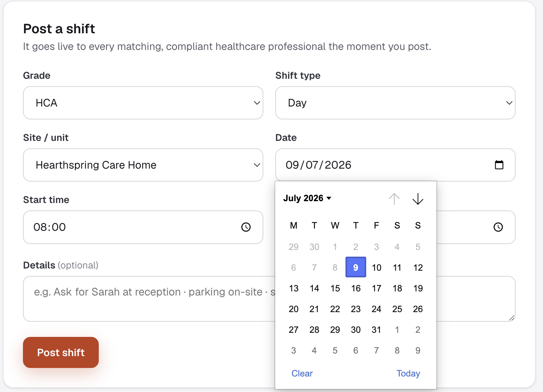Select 12 July in the calendar
Image resolution: width=543 pixels, height=392 pixels.
tap(418, 267)
